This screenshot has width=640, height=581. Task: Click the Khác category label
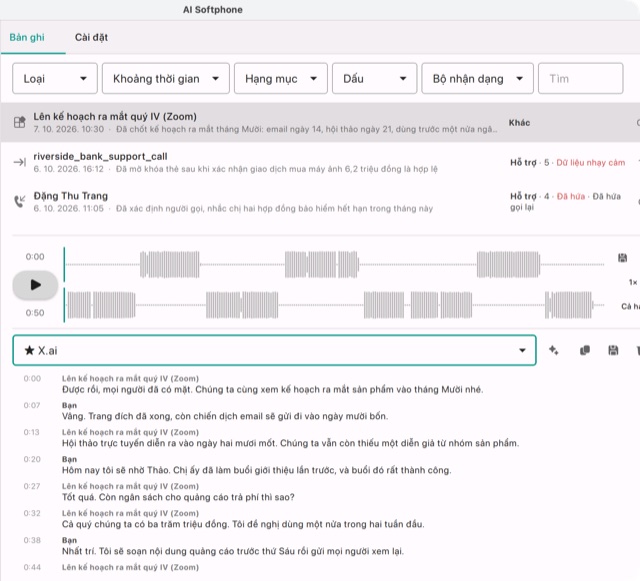[x=519, y=122]
